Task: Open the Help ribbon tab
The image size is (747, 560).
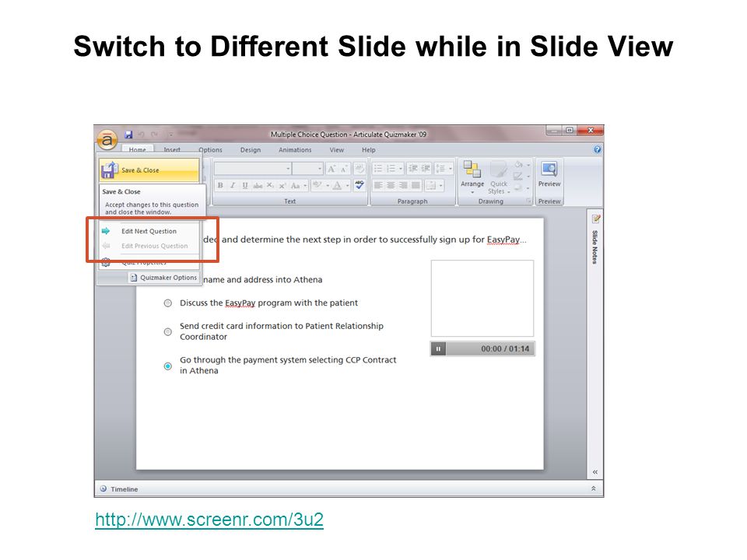Action: pos(368,149)
